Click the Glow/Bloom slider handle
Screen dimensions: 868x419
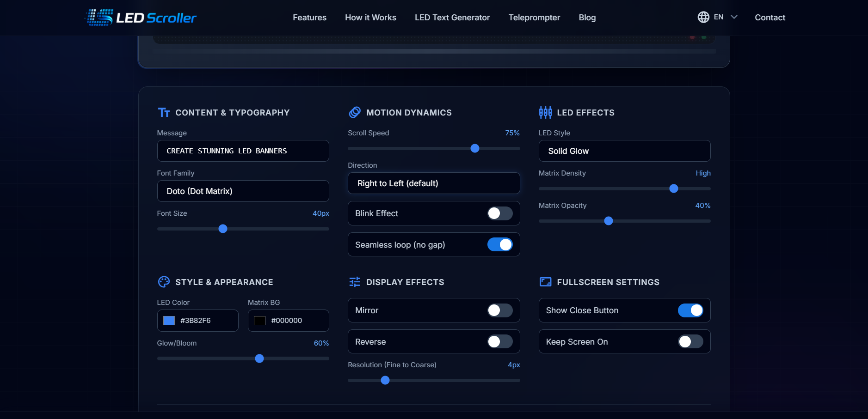tap(259, 358)
